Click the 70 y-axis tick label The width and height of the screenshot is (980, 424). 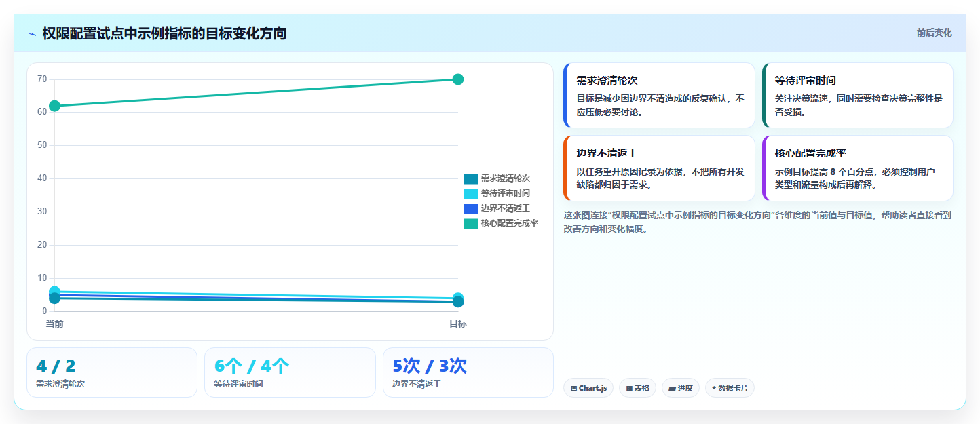[42, 79]
